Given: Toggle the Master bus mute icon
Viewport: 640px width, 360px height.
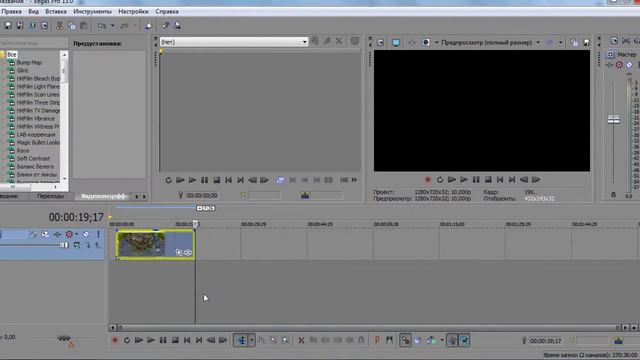Looking at the screenshot, I should tap(629, 65).
